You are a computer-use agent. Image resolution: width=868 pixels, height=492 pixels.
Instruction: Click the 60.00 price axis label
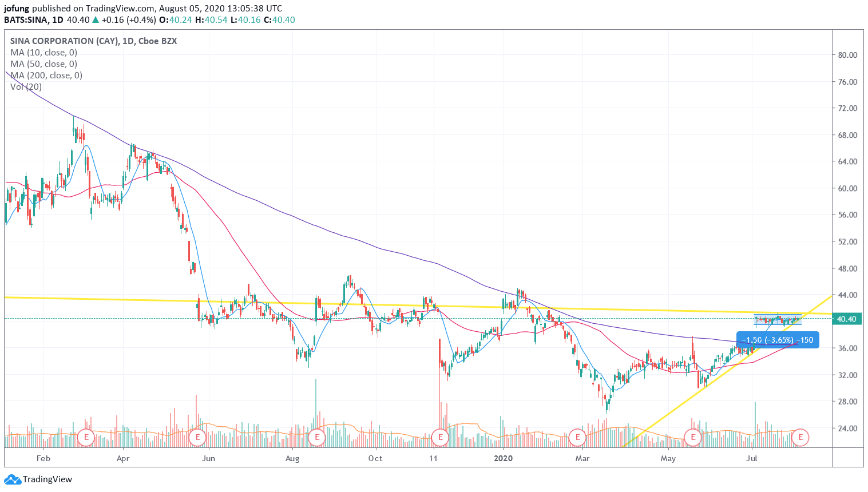click(847, 189)
